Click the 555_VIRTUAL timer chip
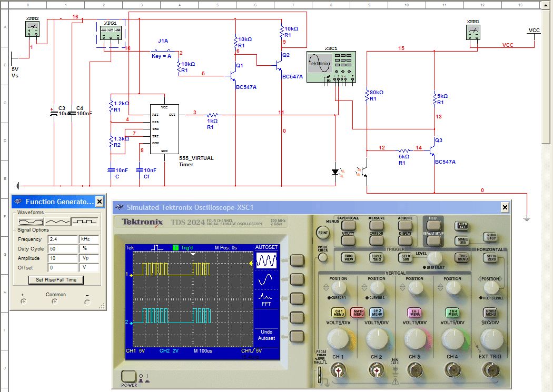 click(x=164, y=129)
